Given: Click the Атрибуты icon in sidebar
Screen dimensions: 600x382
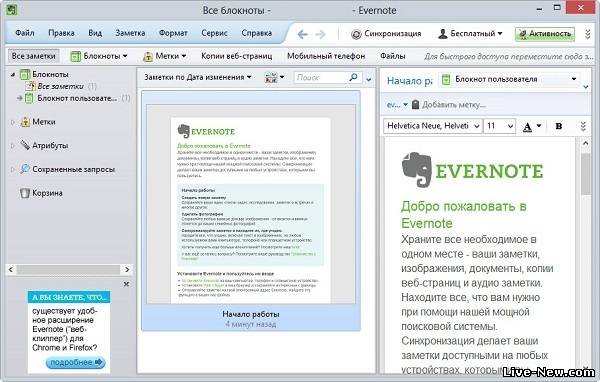Looking at the screenshot, I should point(25,145).
